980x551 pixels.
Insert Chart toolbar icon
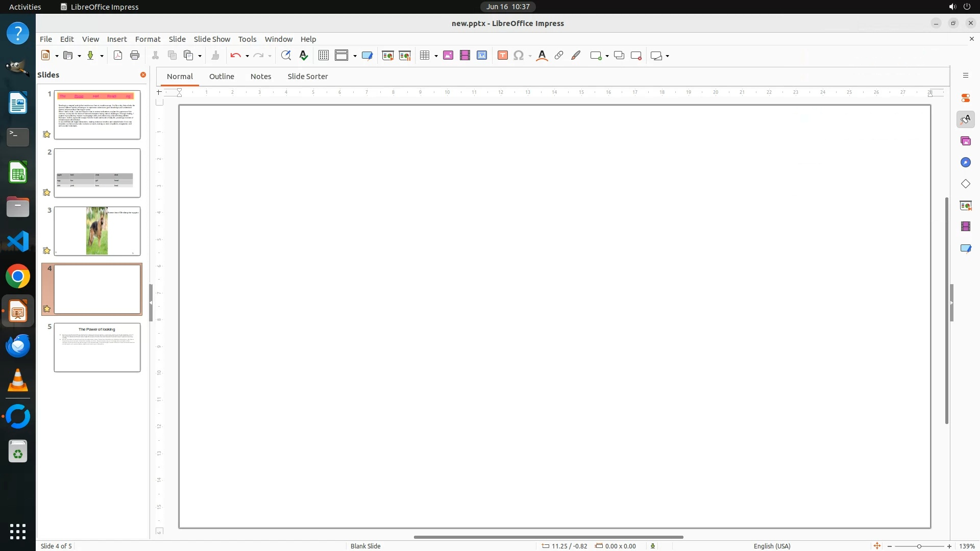(x=482, y=56)
